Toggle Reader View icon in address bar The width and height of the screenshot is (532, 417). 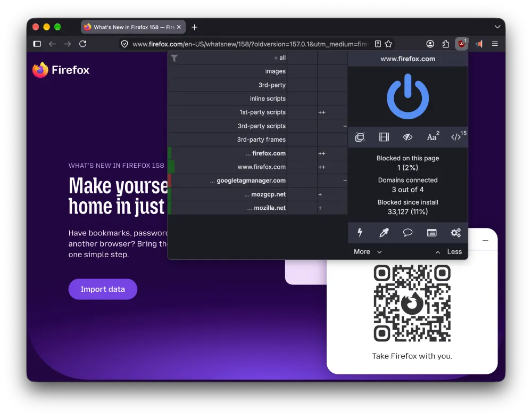pyautogui.click(x=378, y=44)
